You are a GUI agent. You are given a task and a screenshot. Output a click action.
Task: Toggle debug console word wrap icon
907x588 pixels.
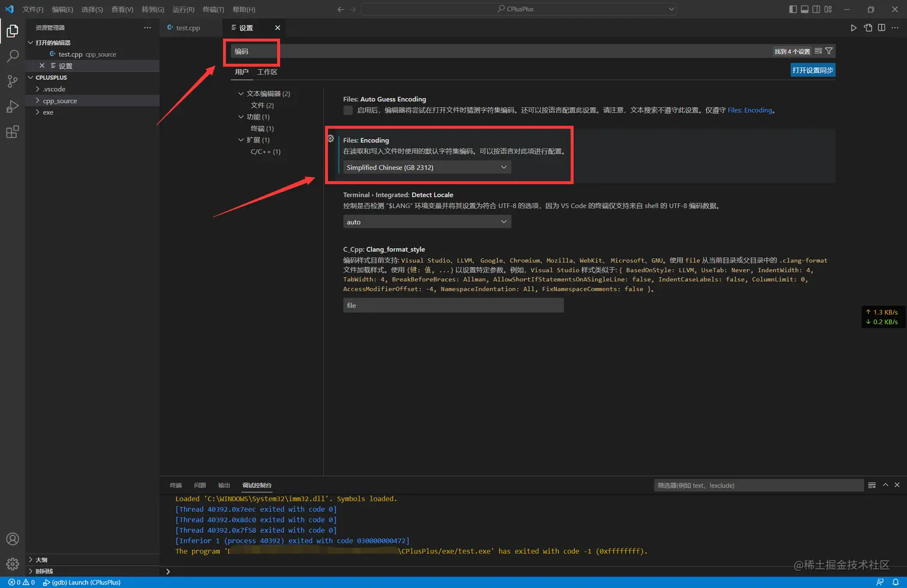click(872, 485)
